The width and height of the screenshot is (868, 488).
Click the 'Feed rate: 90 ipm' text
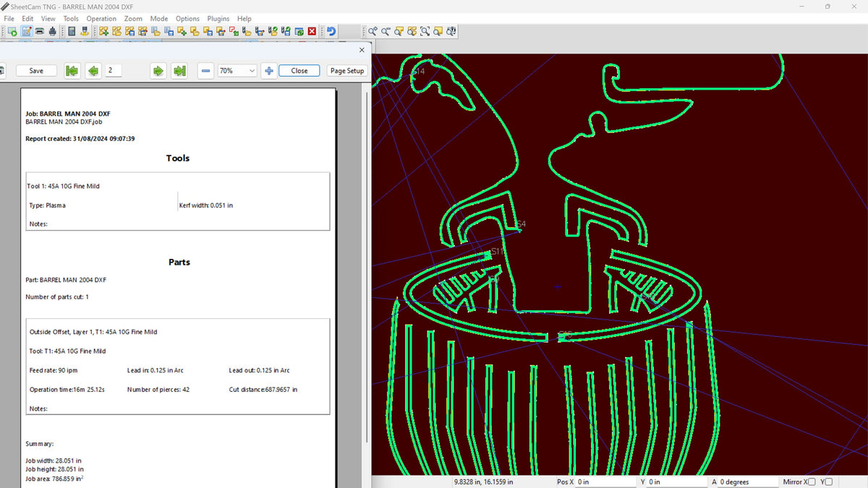point(54,370)
